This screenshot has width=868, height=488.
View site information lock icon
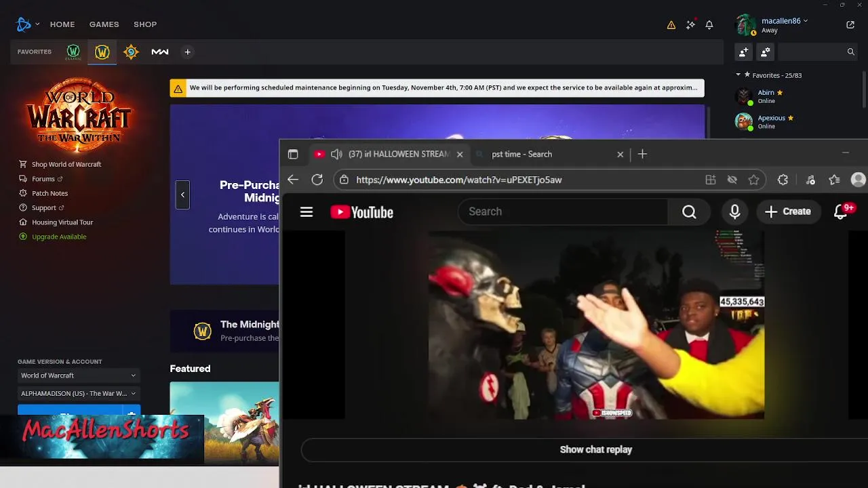click(344, 180)
